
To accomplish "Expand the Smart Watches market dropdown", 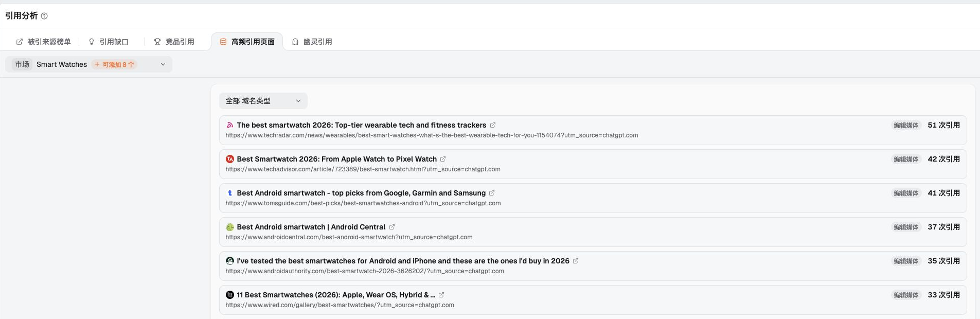I will pyautogui.click(x=89, y=64).
